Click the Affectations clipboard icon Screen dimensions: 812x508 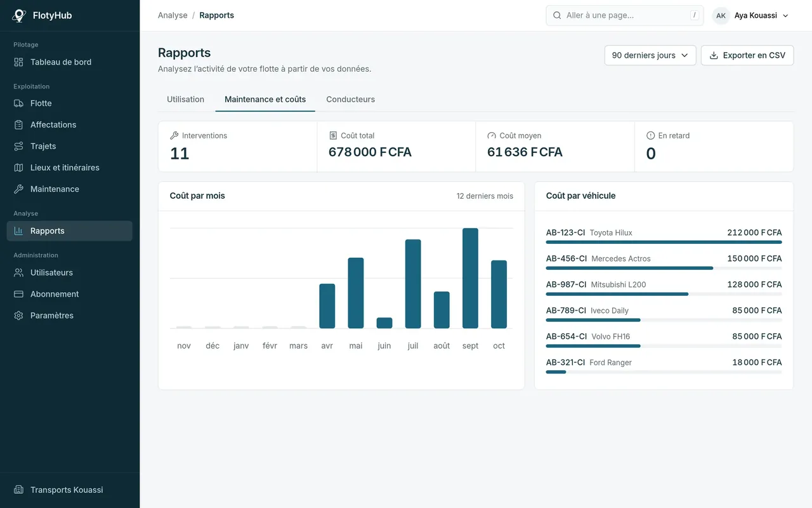pos(18,125)
